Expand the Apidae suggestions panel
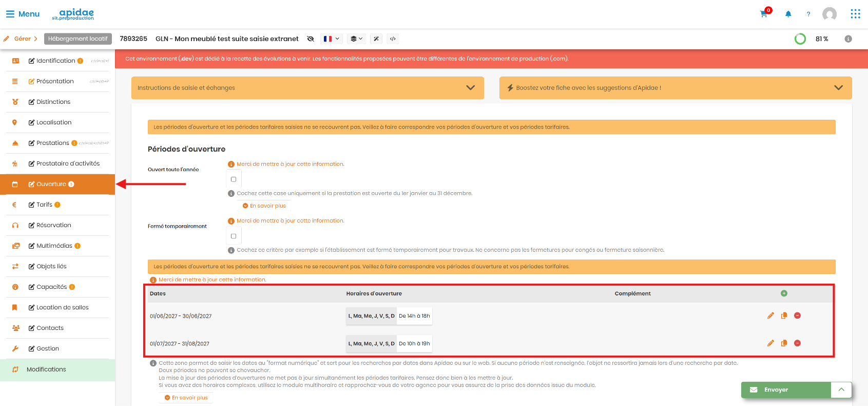 pos(676,88)
